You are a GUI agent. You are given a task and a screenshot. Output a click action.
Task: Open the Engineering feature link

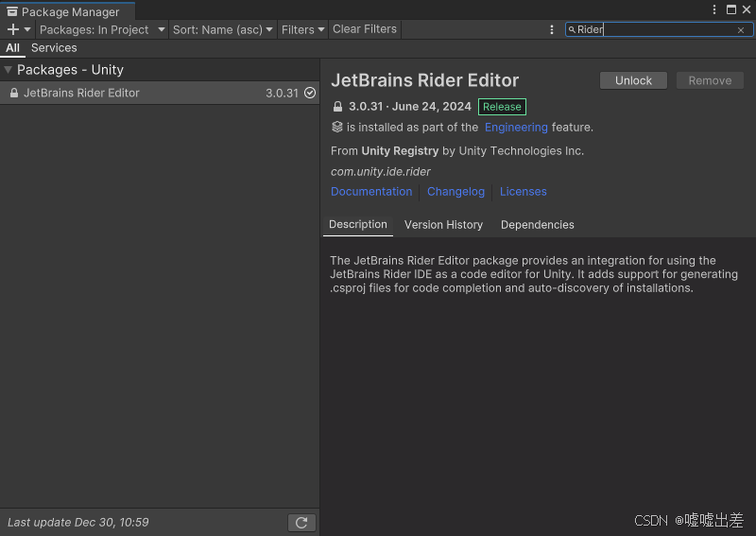pos(516,127)
